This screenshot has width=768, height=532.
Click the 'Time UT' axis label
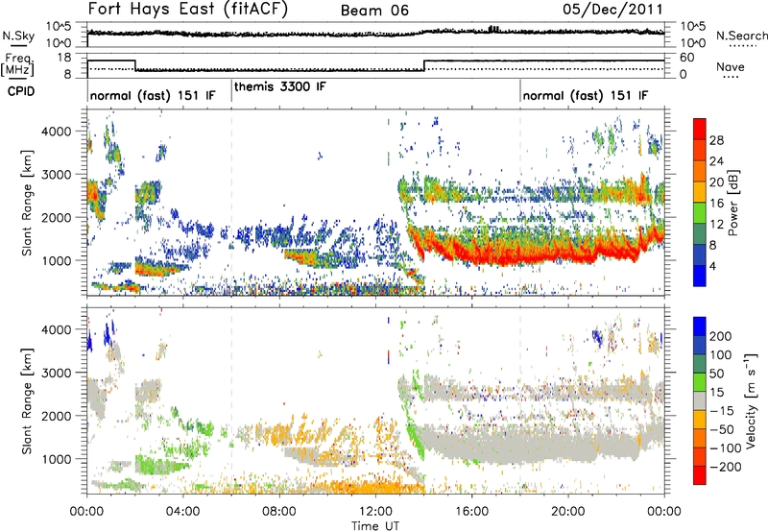(375, 525)
